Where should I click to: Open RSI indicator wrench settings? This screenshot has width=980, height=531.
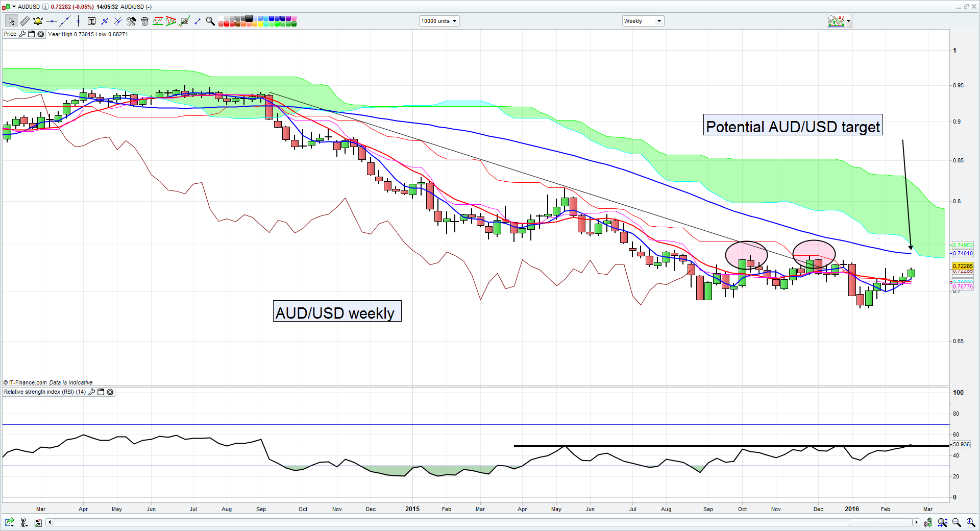click(92, 392)
